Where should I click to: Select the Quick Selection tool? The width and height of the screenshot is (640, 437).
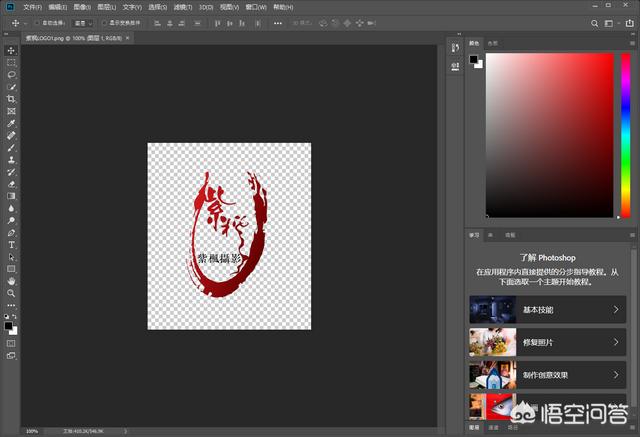tap(11, 87)
